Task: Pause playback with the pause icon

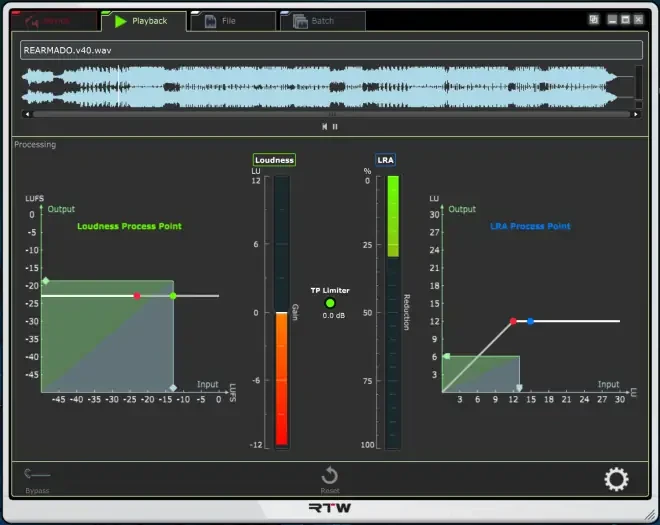Action: pyautogui.click(x=335, y=126)
